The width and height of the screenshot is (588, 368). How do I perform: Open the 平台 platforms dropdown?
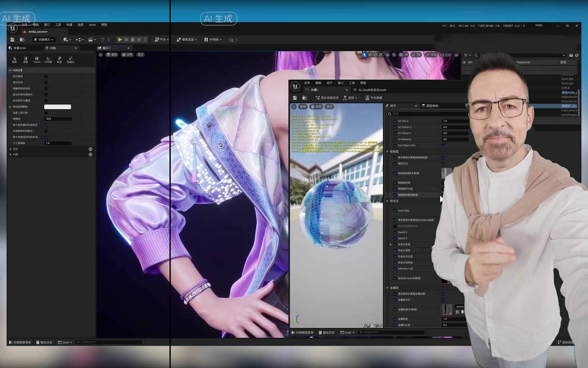[x=162, y=40]
